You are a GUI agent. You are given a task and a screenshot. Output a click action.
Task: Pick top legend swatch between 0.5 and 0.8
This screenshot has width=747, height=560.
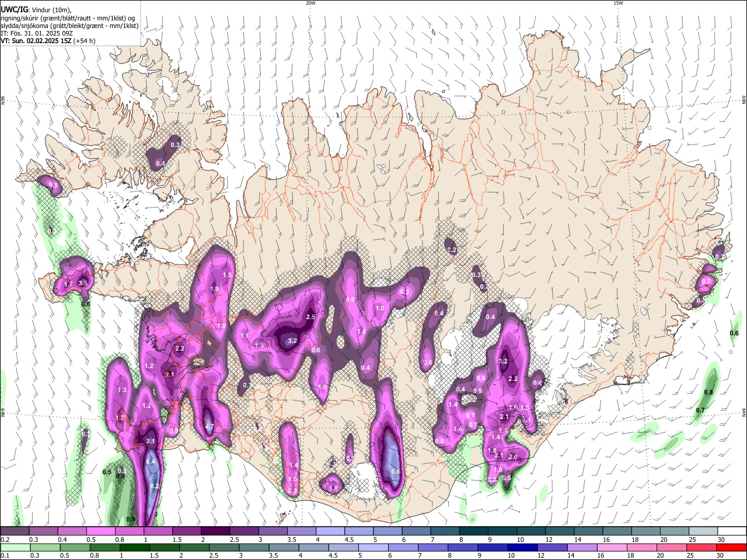click(x=101, y=531)
